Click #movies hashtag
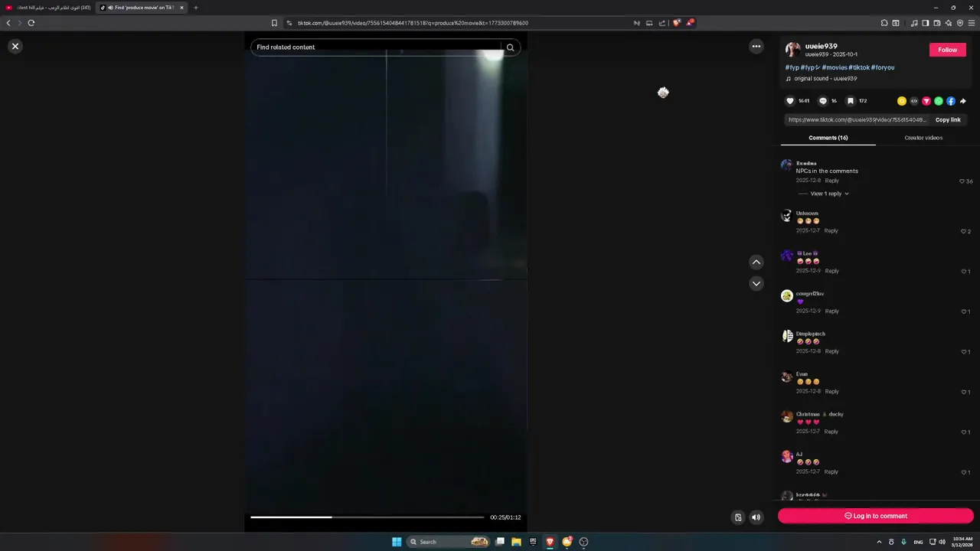 (x=835, y=67)
